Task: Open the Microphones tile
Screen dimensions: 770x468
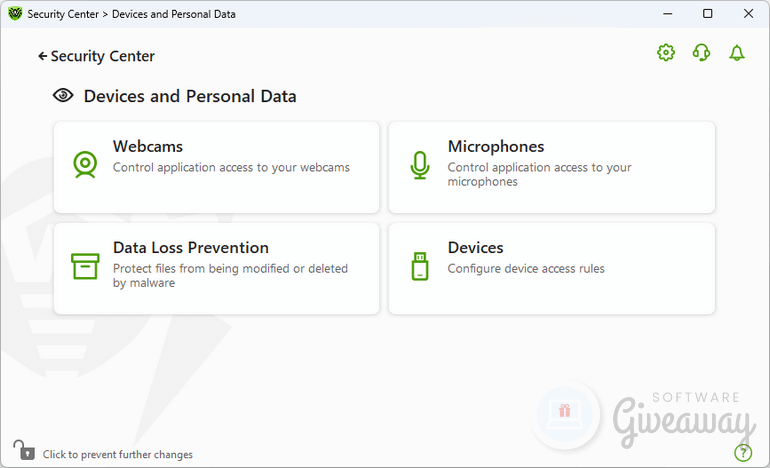Action: tap(551, 167)
